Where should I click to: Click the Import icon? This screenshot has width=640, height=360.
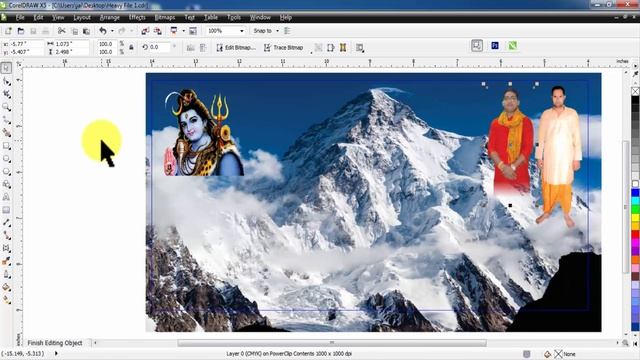click(x=145, y=31)
